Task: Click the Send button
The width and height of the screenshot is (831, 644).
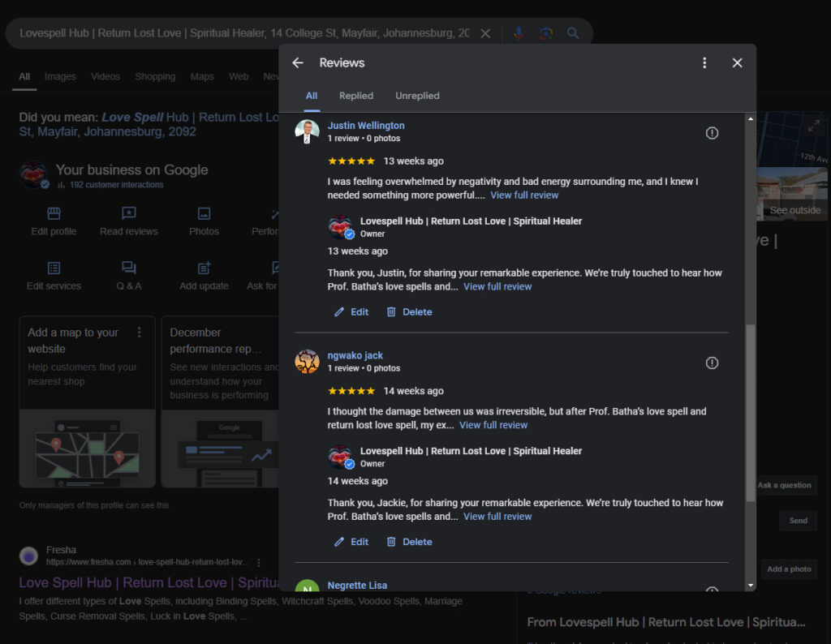Action: (x=799, y=521)
